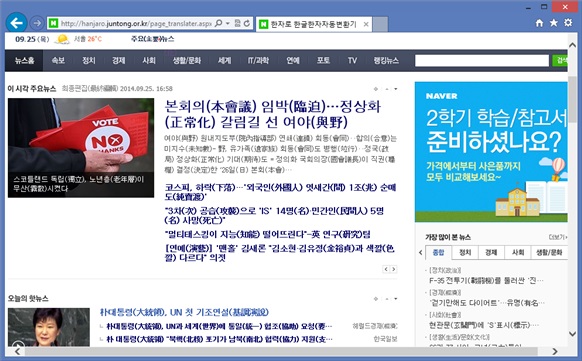Select the 한자로 한글한자자동변환기 browser tab
This screenshot has width=582, height=361.
(314, 24)
